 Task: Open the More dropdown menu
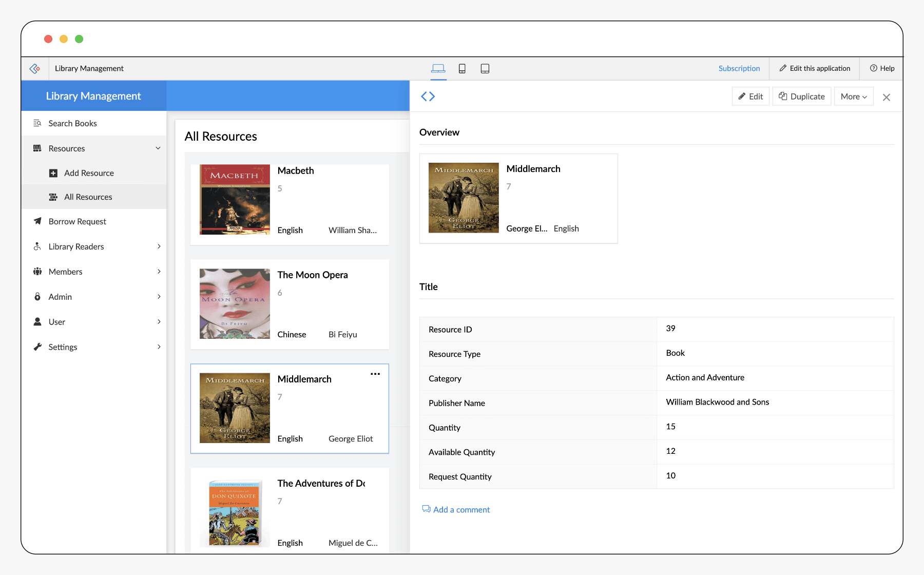(853, 97)
